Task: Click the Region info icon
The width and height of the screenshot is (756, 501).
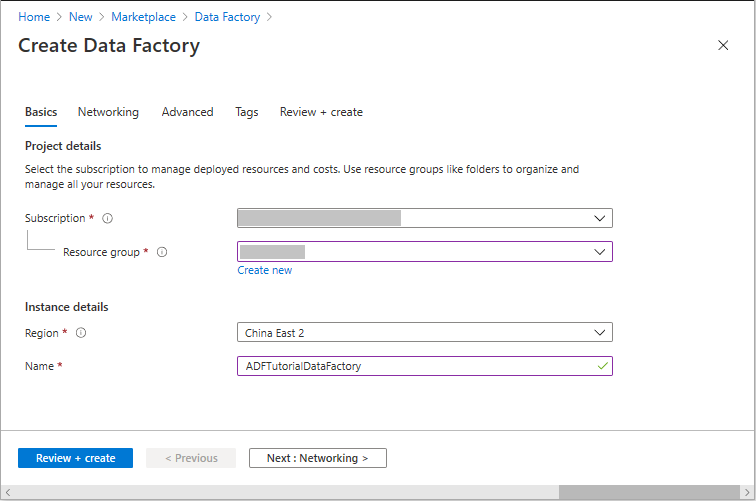Action: [82, 333]
